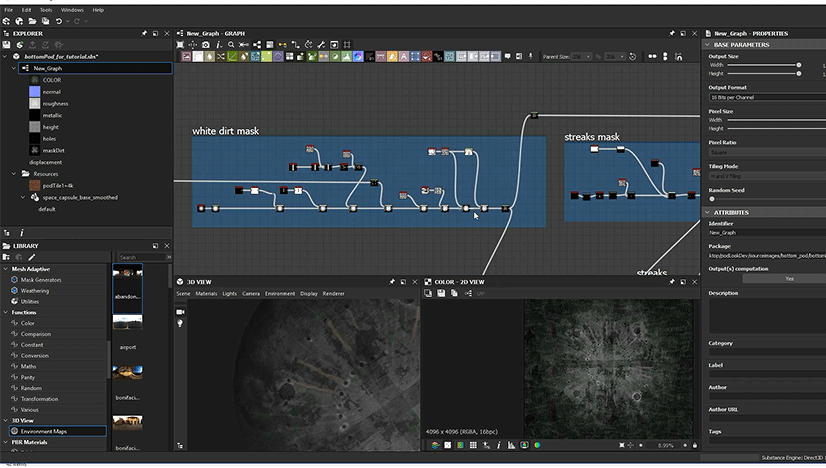
Task: Select Mask Generators in the Library
Action: (41, 280)
